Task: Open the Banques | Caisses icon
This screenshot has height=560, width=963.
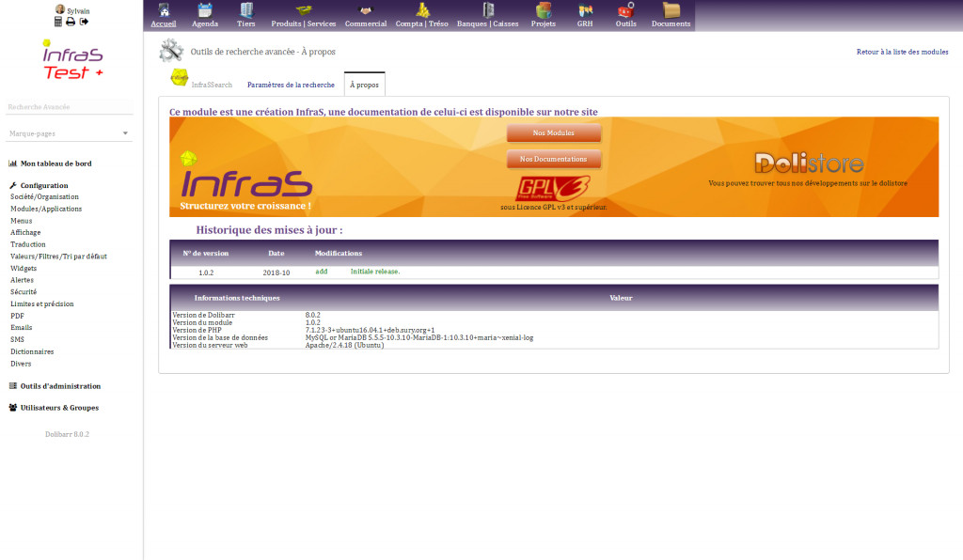Action: (x=488, y=9)
